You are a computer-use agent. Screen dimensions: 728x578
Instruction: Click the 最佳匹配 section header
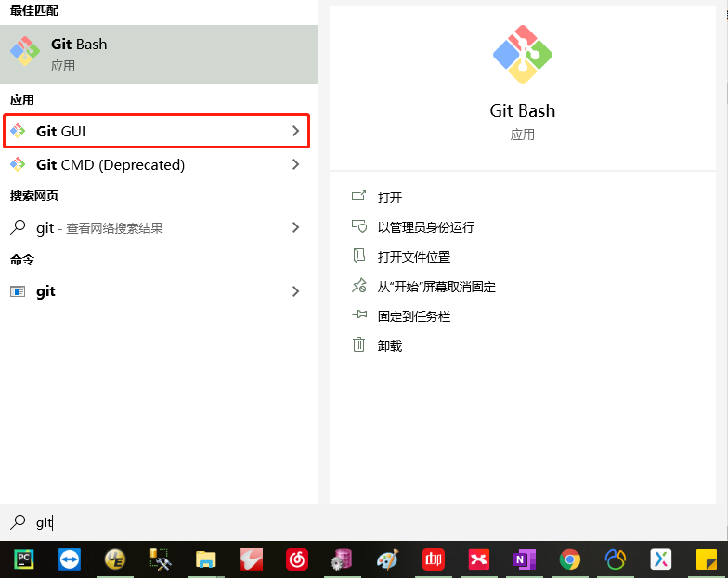tap(34, 10)
